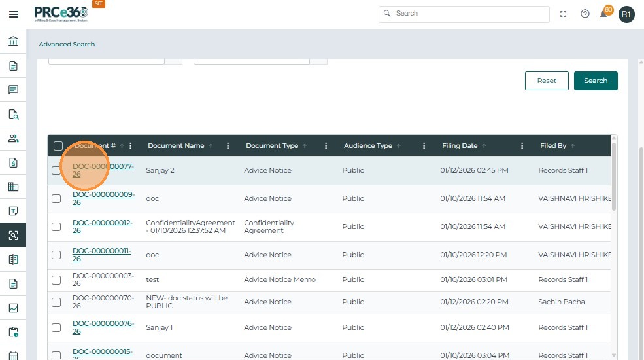Open the notifications bell icon
Image resolution: width=644 pixels, height=360 pixels.
pos(604,14)
